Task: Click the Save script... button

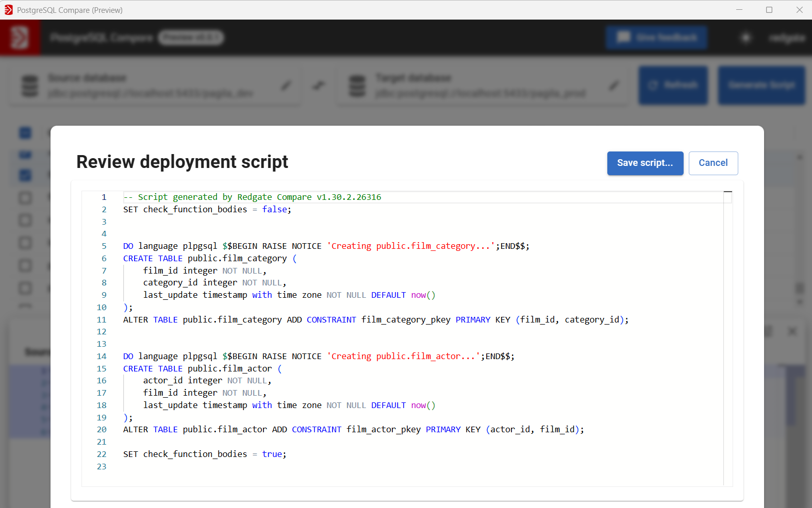Action: [x=645, y=163]
